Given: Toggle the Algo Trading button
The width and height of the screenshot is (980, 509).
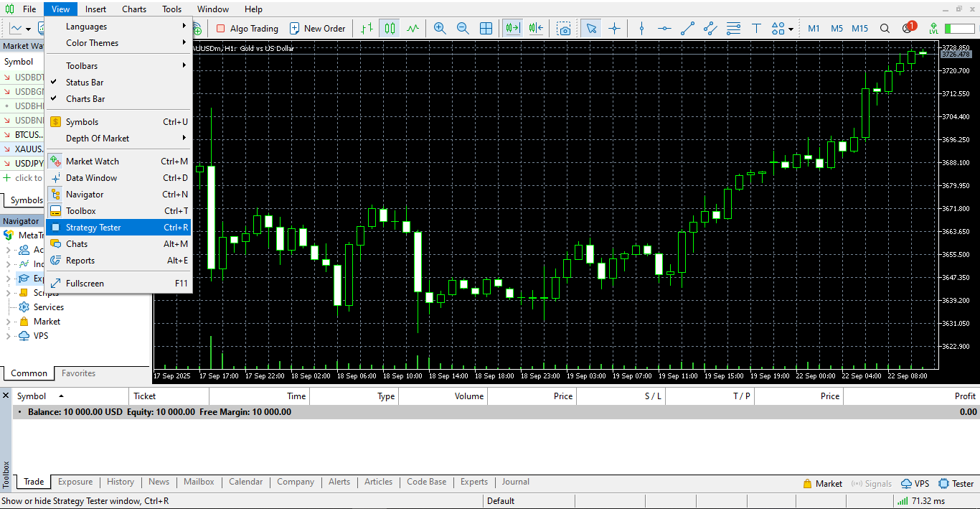Looking at the screenshot, I should 247,29.
